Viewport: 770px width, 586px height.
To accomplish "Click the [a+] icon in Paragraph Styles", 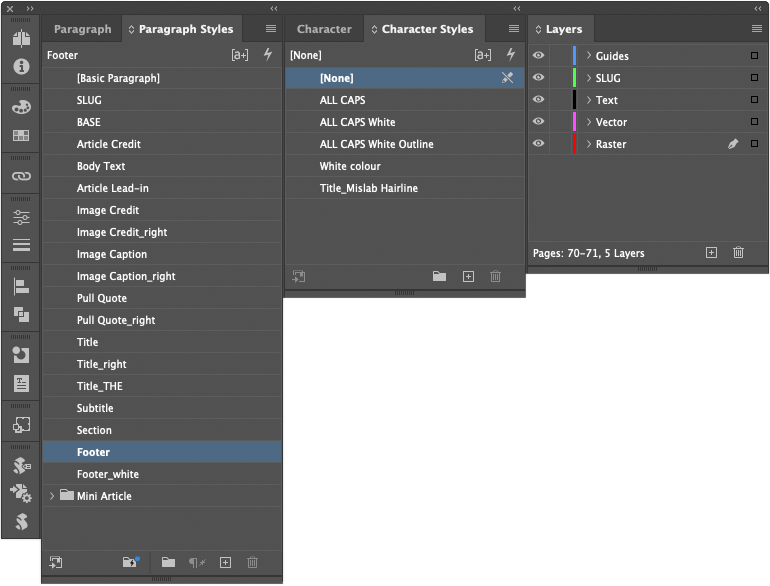I will click(x=240, y=55).
